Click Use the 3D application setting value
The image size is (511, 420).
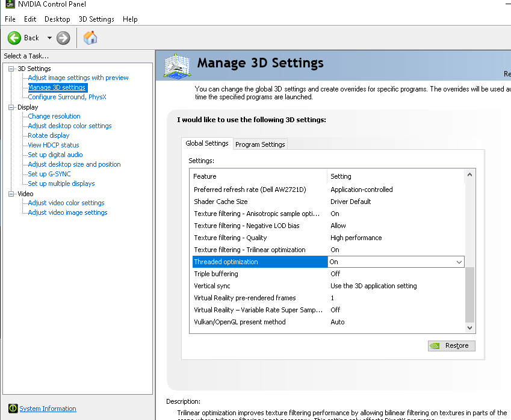(374, 286)
